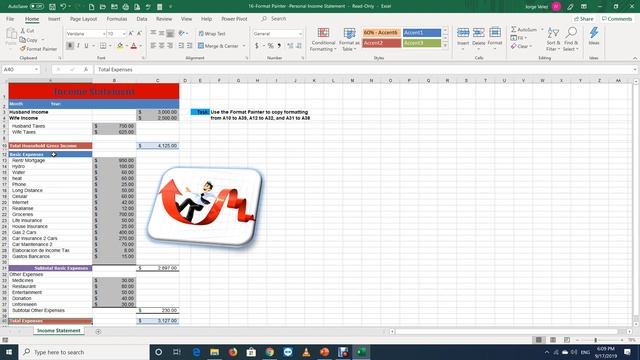This screenshot has height=360, width=640.
Task: Select the Basic Expenses cell
Action: point(50,154)
